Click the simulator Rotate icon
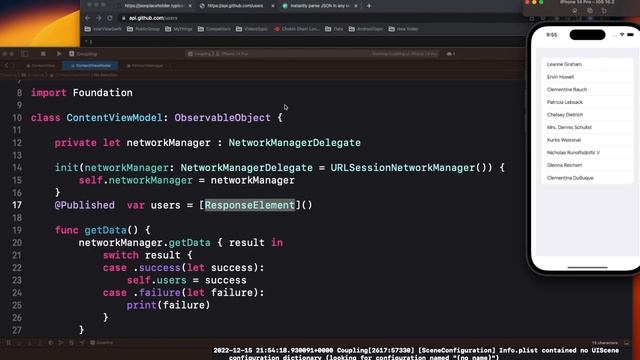640x360 pixels. pos(604,11)
